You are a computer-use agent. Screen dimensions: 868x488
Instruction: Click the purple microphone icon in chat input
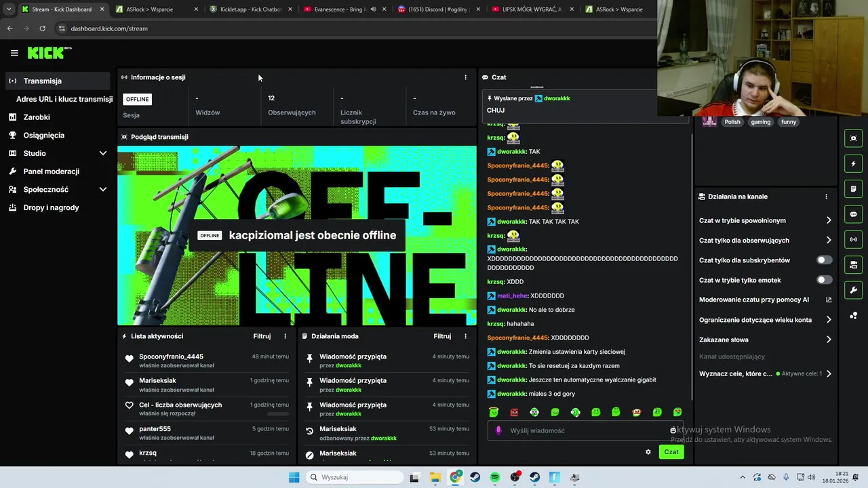pos(498,430)
